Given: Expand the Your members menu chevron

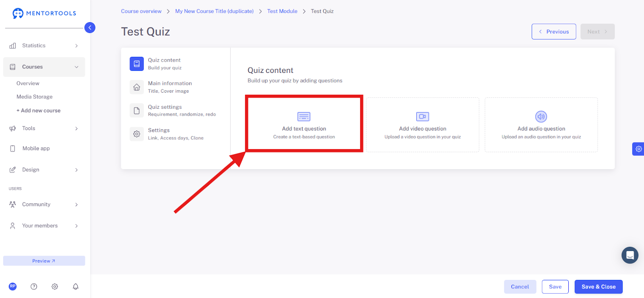Looking at the screenshot, I should tap(76, 226).
